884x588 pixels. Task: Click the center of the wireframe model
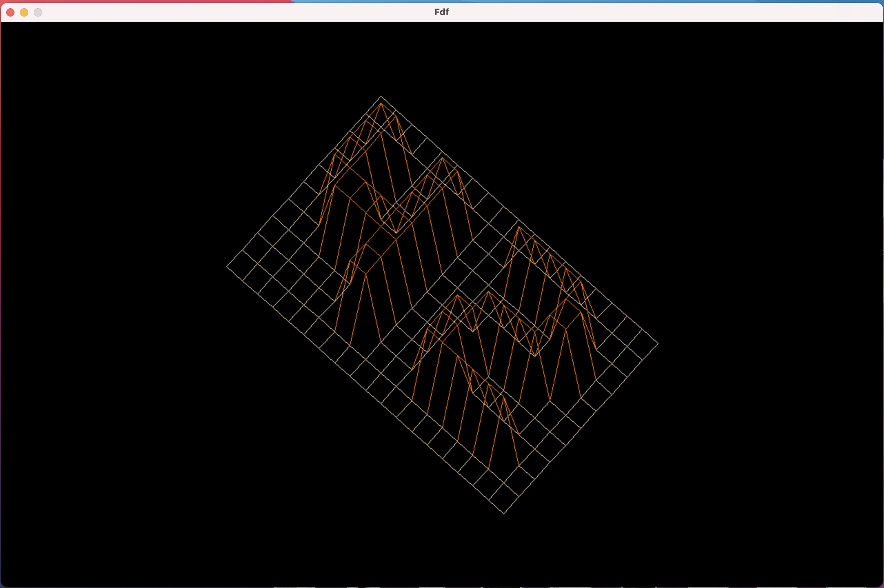click(x=443, y=304)
